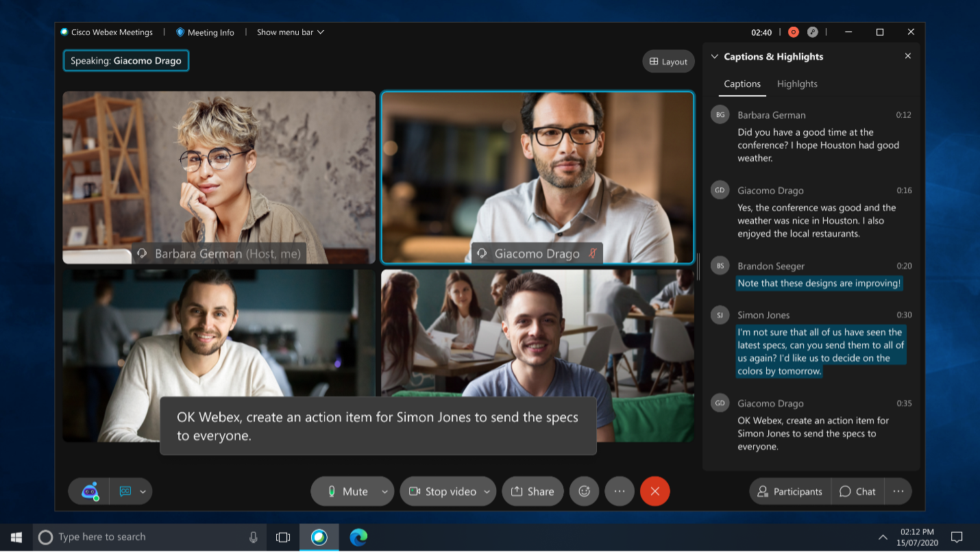Toggle closed captions with the CC icon
Screen dimensions: 980x554
click(x=125, y=491)
